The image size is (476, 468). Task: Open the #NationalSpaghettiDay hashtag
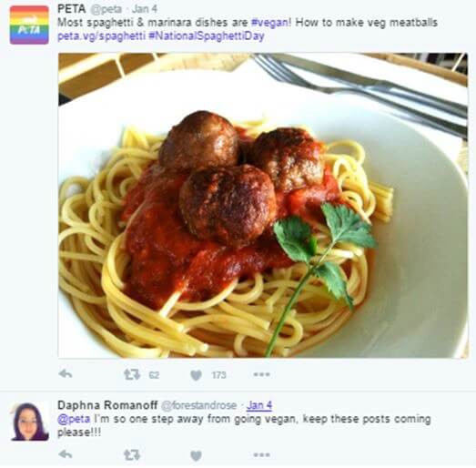[207, 36]
